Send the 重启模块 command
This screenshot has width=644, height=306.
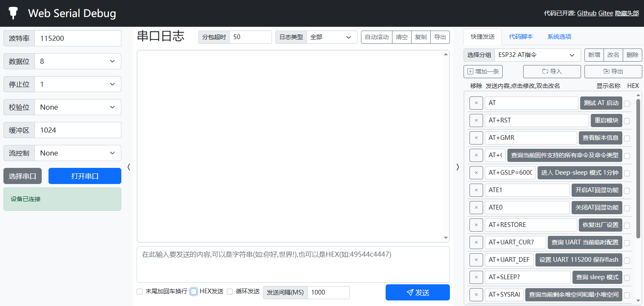pos(607,120)
